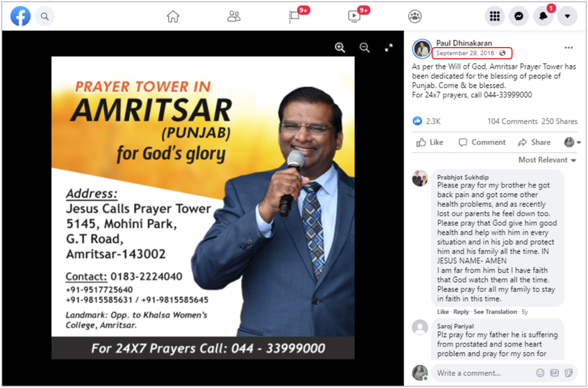Open Pages flag icon with 9+ badge
The width and height of the screenshot is (588, 388).
coord(295,16)
